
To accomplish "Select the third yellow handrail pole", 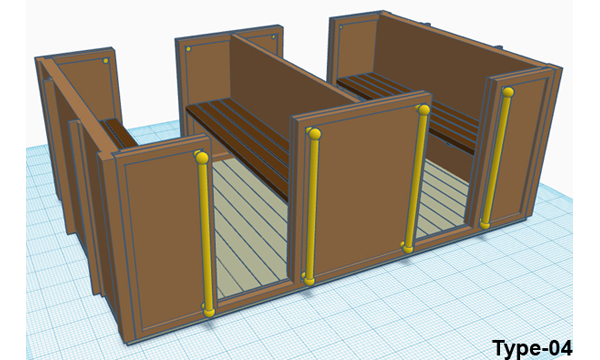I will tap(415, 179).
